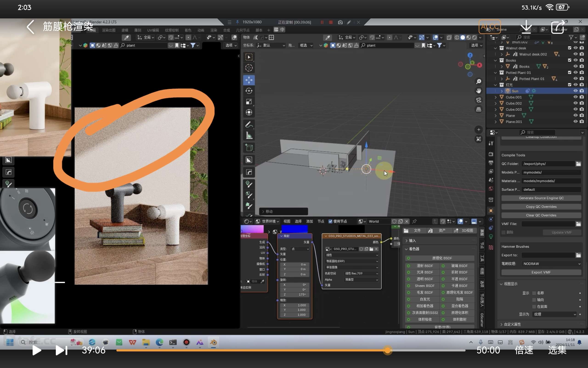Select the Transform tool in viewport toolbar
Screen dimensions: 588x368
tap(249, 112)
